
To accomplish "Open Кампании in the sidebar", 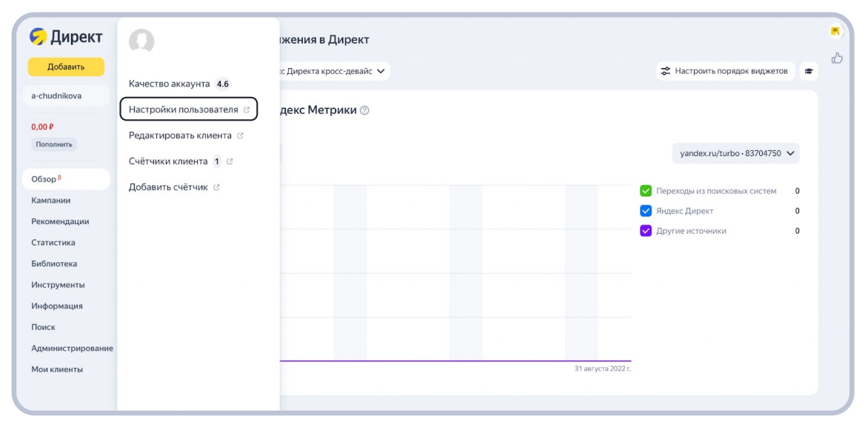I will tap(51, 201).
